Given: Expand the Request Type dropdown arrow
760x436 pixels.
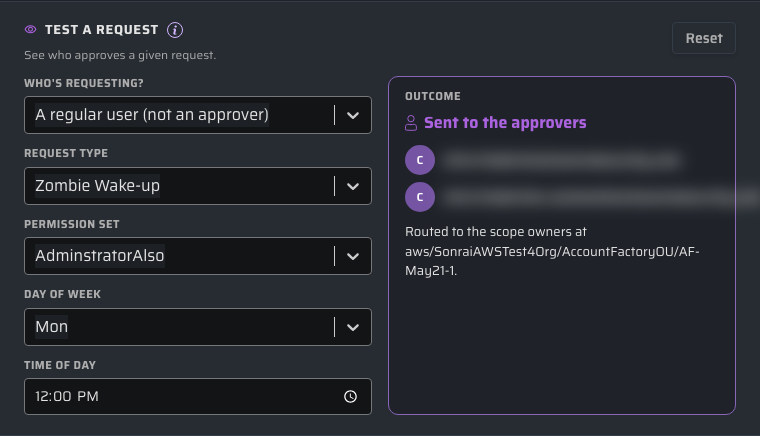Looking at the screenshot, I should [x=353, y=186].
